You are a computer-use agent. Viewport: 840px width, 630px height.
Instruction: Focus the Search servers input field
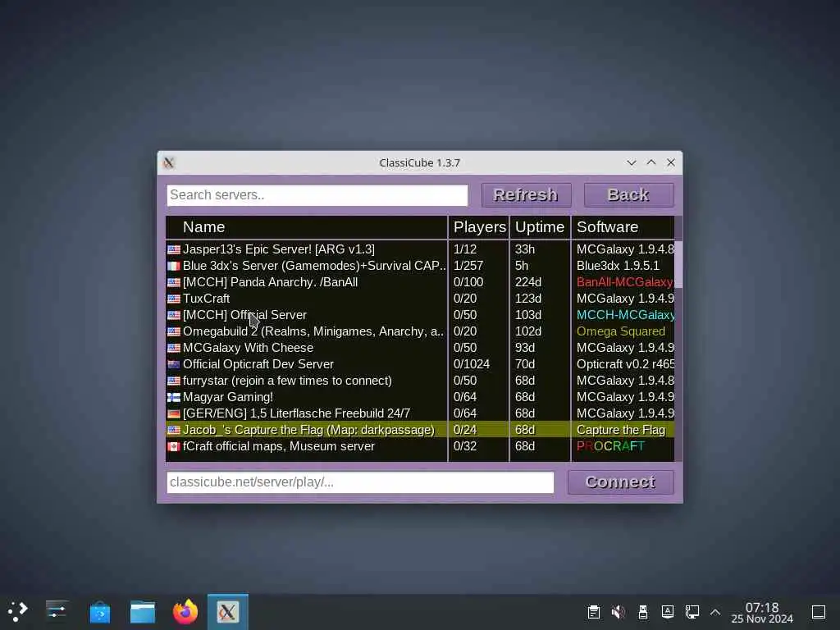tap(317, 195)
